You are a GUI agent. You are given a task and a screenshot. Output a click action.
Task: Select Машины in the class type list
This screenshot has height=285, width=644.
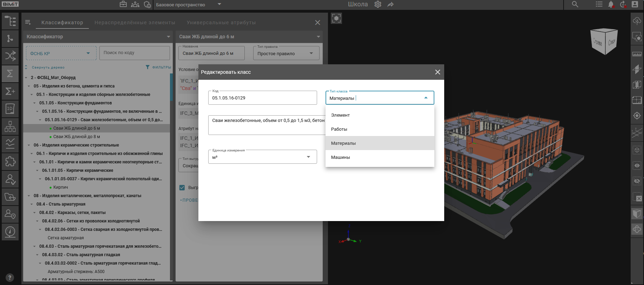[x=380, y=157]
